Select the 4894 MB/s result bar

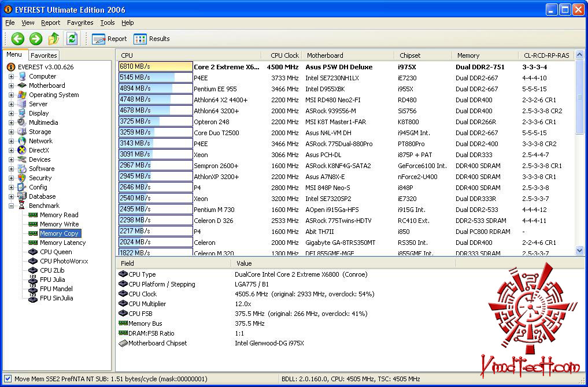[x=156, y=88]
